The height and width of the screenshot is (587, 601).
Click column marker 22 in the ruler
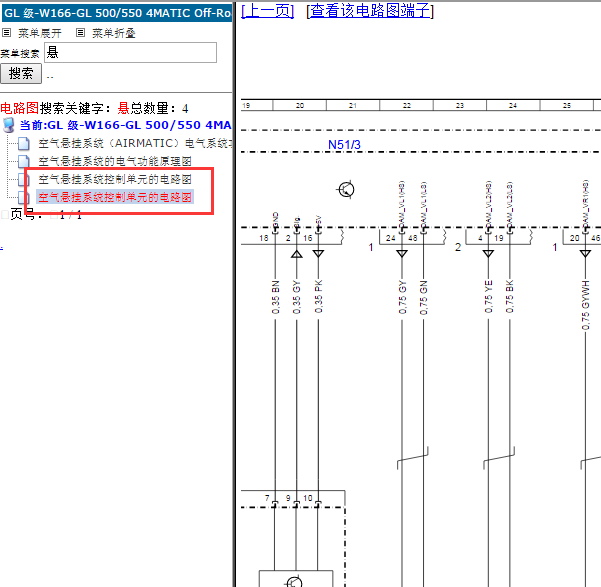[x=407, y=105]
